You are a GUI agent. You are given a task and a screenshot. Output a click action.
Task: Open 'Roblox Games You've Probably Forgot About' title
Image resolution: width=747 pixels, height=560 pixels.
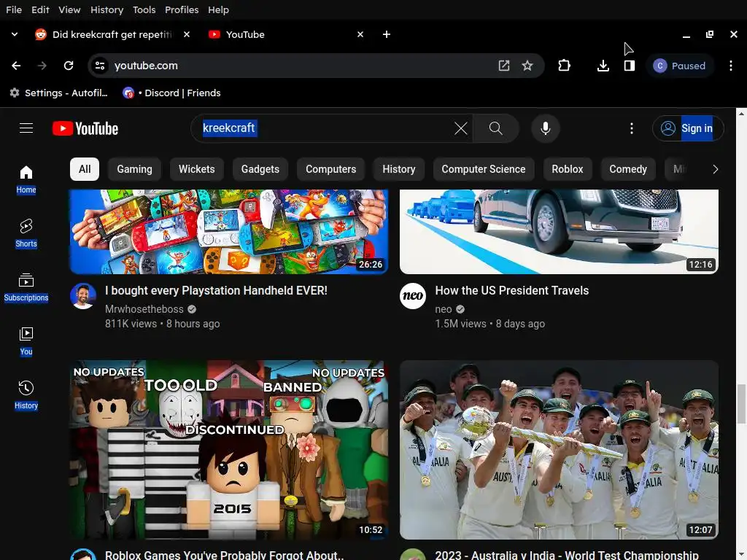[225, 554]
